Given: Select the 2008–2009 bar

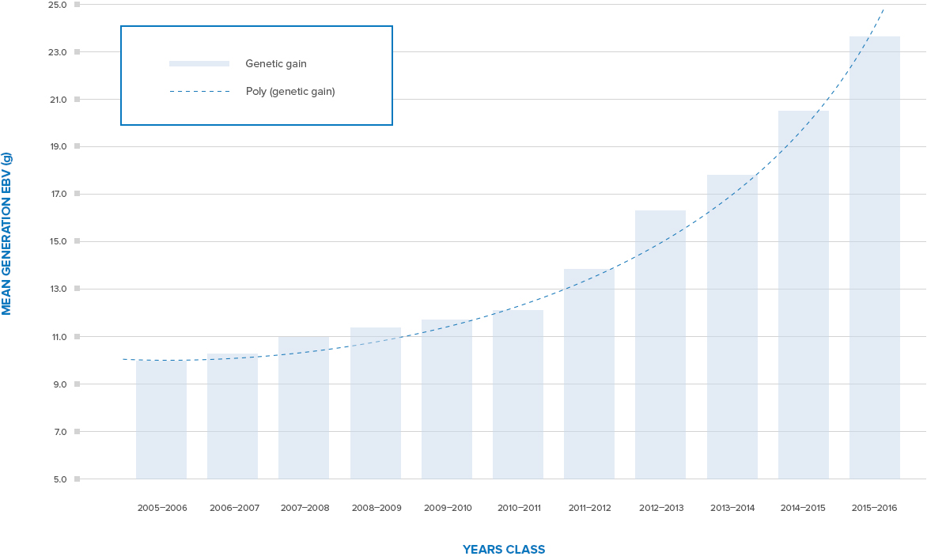Looking at the screenshot, I should 376,403.
